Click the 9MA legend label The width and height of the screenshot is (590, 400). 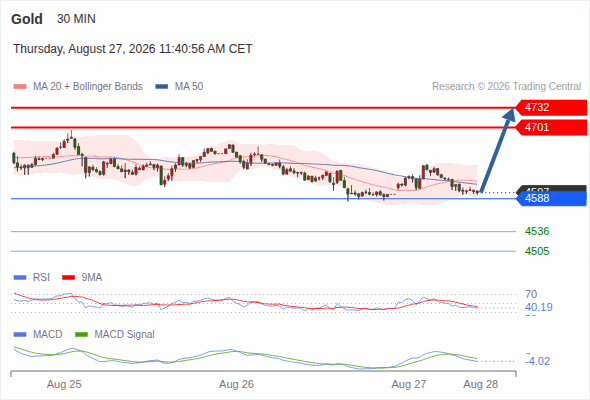92,278
